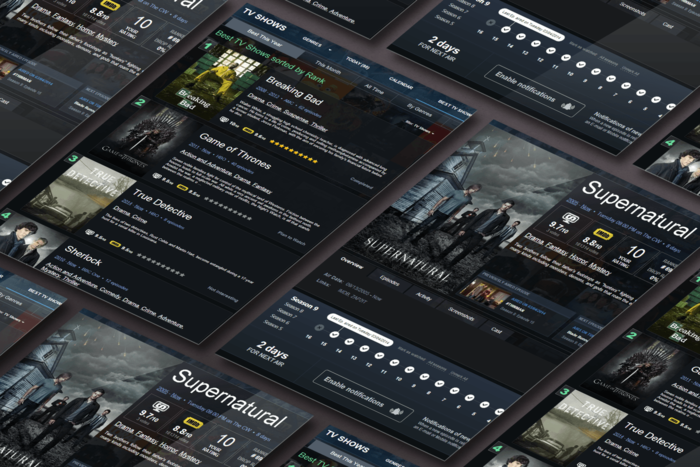The width and height of the screenshot is (700, 467).
Task: Toggle the episode 13 watched check in the central panel
Action: pos(364,348)
